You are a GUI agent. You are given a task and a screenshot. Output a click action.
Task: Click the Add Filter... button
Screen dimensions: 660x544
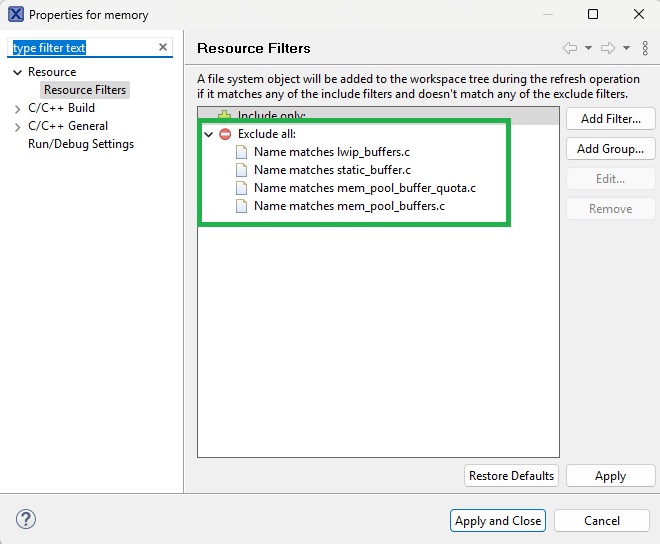(610, 119)
